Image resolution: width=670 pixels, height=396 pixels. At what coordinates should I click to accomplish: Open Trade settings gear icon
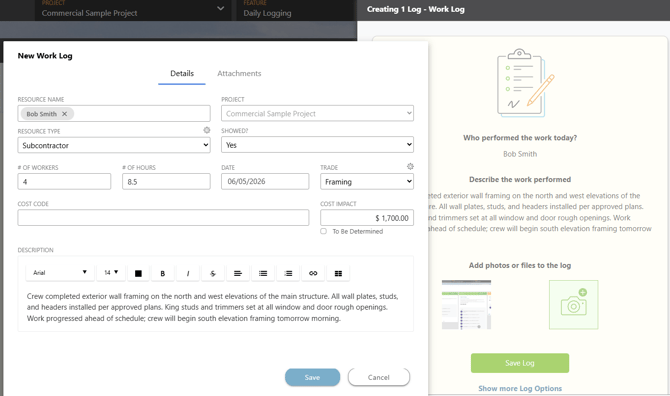410,166
